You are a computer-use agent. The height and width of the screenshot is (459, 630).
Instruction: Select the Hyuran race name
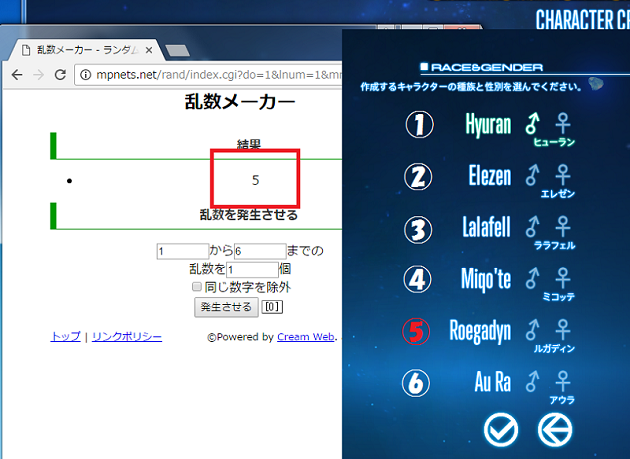488,124
